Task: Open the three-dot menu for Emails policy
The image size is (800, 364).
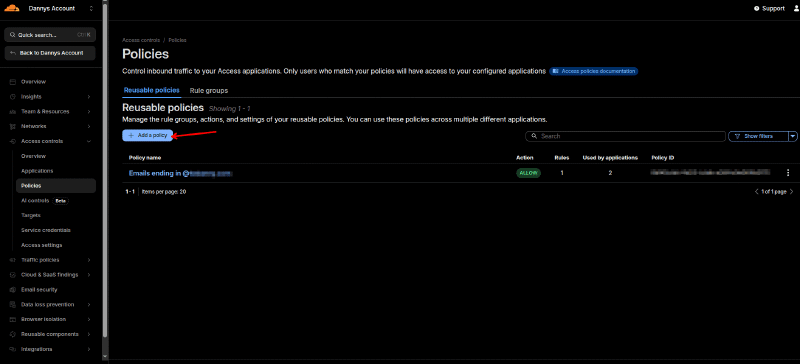Action: (x=788, y=173)
